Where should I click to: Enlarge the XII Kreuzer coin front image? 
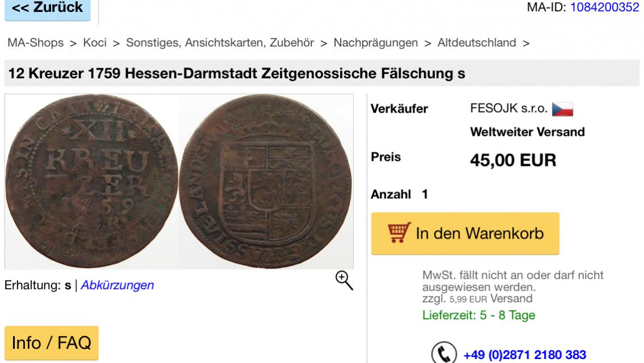pos(91,181)
